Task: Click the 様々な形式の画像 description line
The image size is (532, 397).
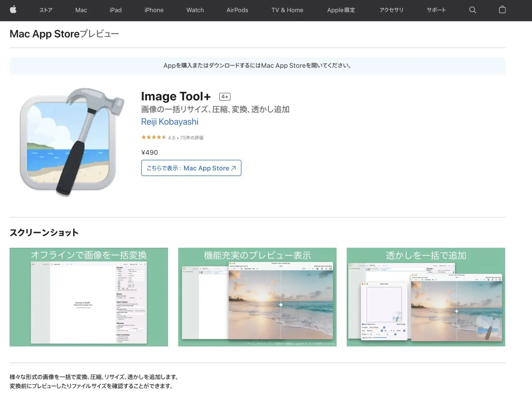Action: click(94, 377)
